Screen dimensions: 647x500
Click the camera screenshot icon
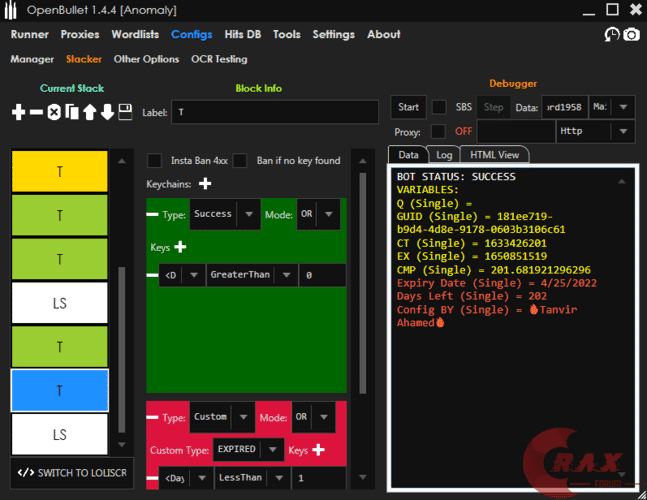pos(631,35)
